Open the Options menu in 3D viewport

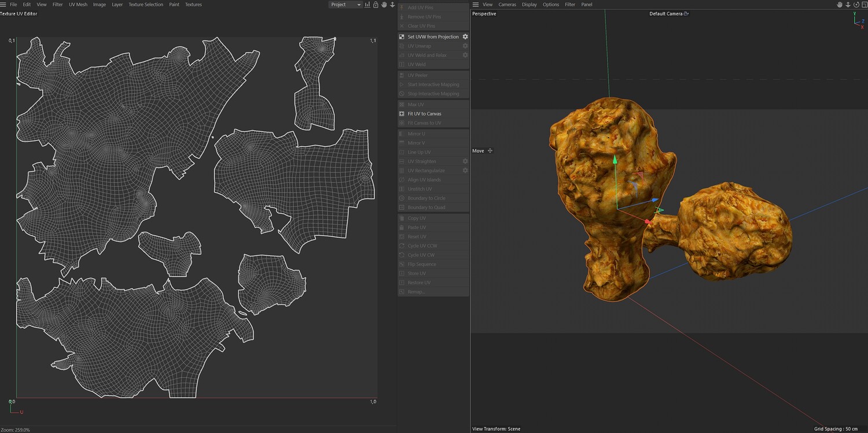click(551, 5)
